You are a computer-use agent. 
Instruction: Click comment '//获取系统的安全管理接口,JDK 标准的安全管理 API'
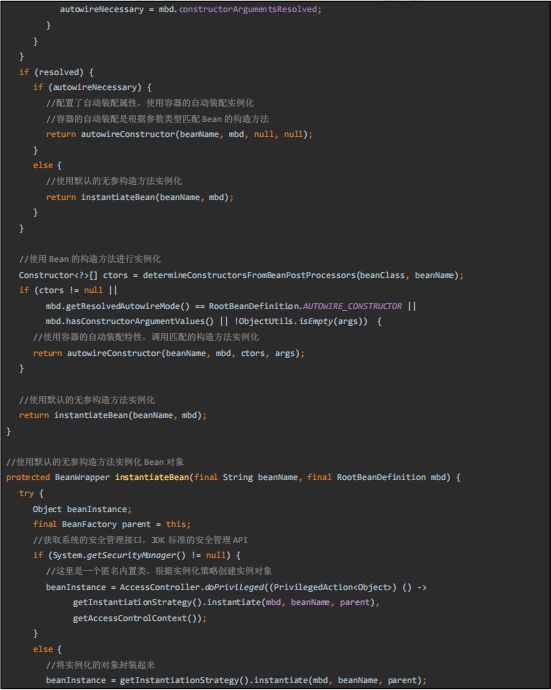140,540
